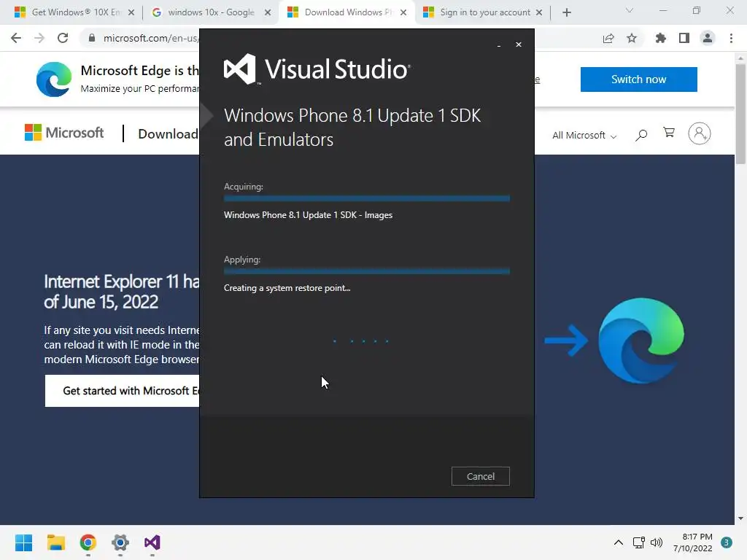Go forward in Chrome

coord(39,38)
